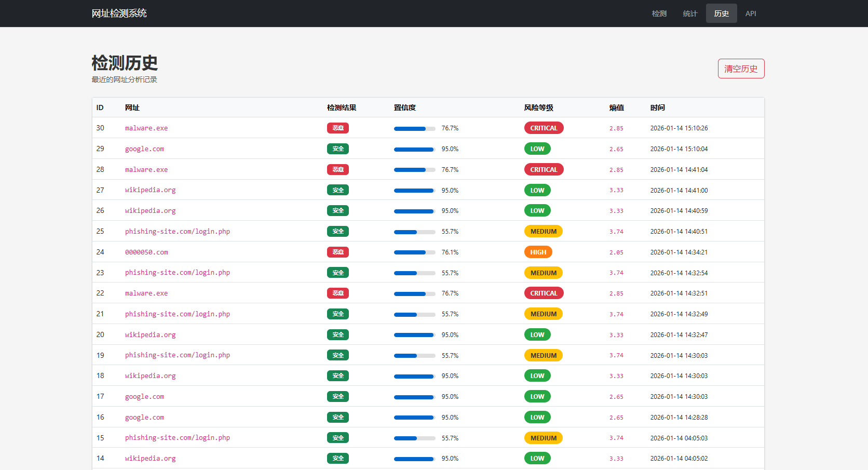Click the confidence bar in row 30

[415, 128]
